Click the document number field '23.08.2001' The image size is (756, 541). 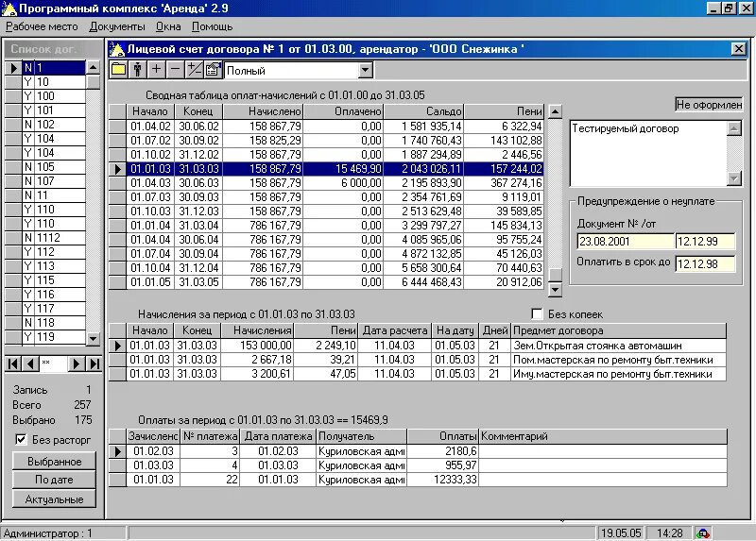625,241
